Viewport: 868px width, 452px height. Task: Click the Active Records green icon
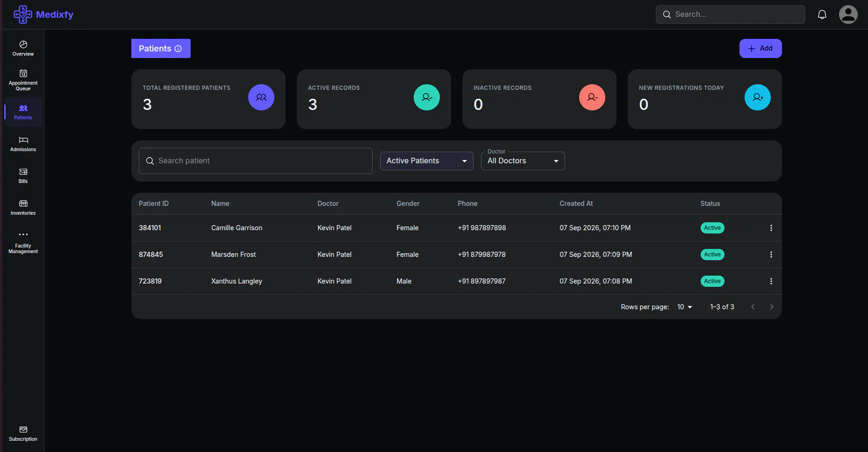click(x=427, y=97)
